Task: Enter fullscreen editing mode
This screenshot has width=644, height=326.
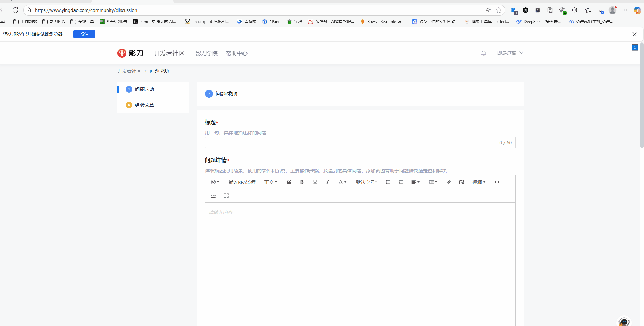Action: point(226,196)
